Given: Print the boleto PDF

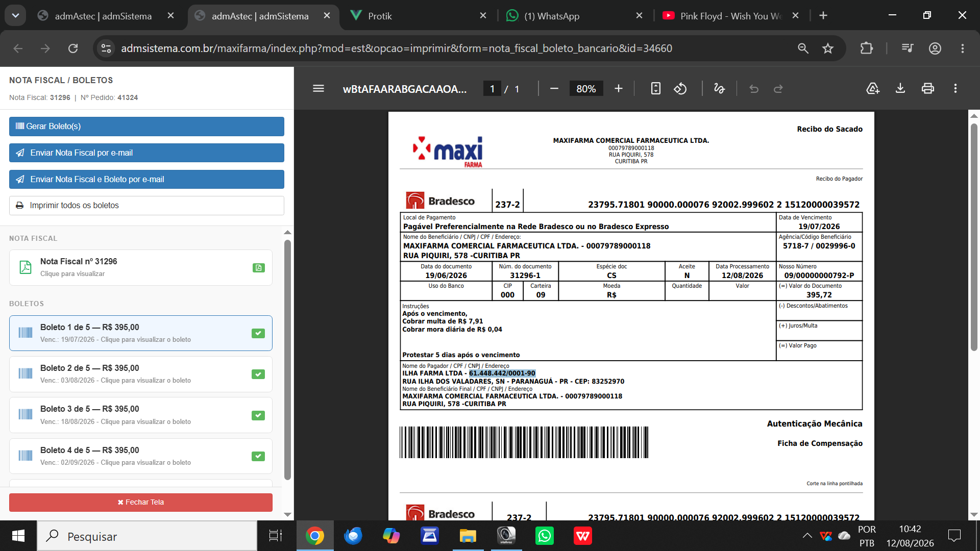Looking at the screenshot, I should [928, 89].
